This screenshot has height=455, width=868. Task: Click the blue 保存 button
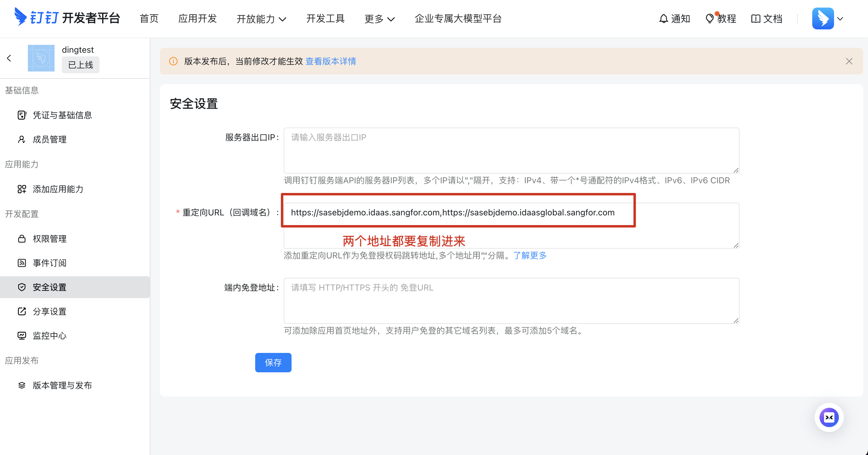click(x=273, y=362)
